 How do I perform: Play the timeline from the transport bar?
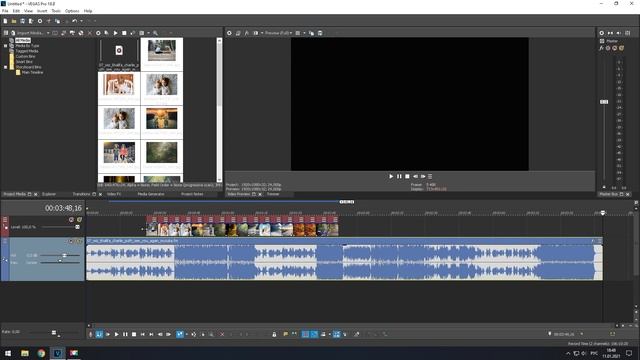pyautogui.click(x=116, y=334)
